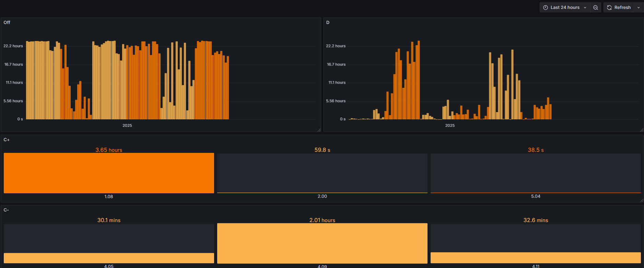Grab the Off panel resize handle
Image resolution: width=644 pixels, height=268 pixels.
[x=319, y=130]
